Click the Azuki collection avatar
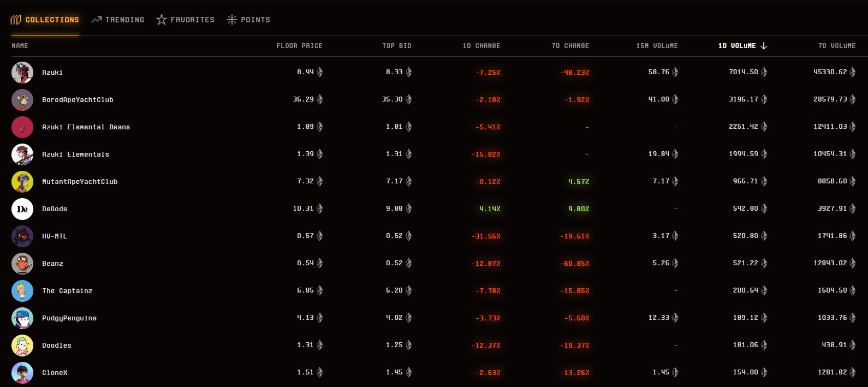Image resolution: width=868 pixels, height=387 pixels. tap(22, 73)
